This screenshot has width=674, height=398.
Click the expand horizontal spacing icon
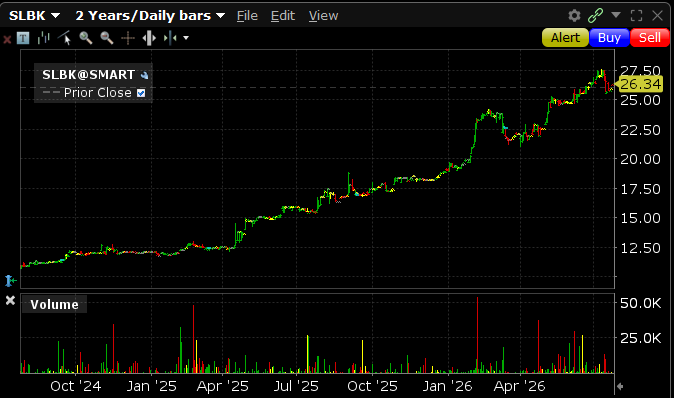point(149,38)
